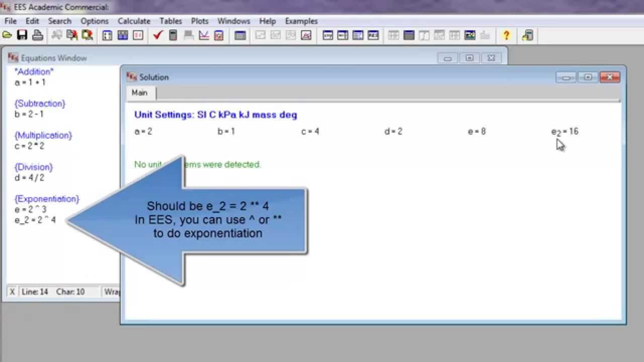
Task: Click the equation line b = 2 - 1
Action: point(29,114)
